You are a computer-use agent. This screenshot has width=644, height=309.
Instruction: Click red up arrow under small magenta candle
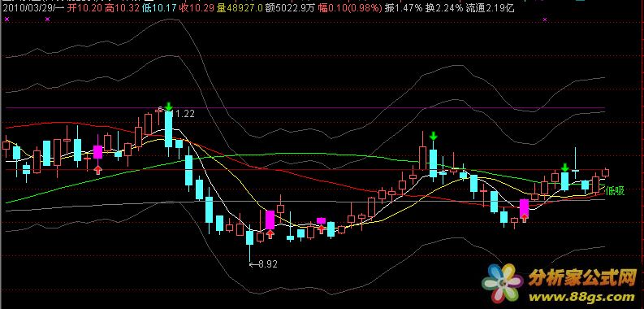[321, 228]
